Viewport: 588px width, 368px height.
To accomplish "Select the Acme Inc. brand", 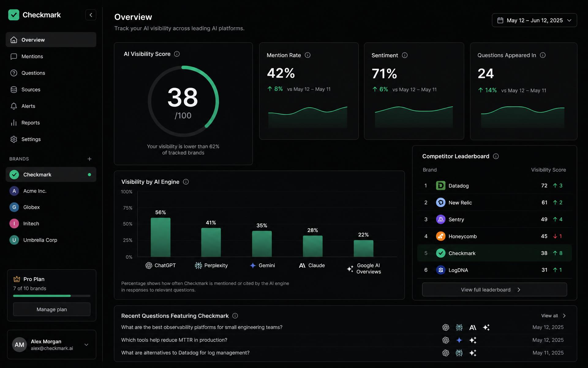I will point(51,191).
